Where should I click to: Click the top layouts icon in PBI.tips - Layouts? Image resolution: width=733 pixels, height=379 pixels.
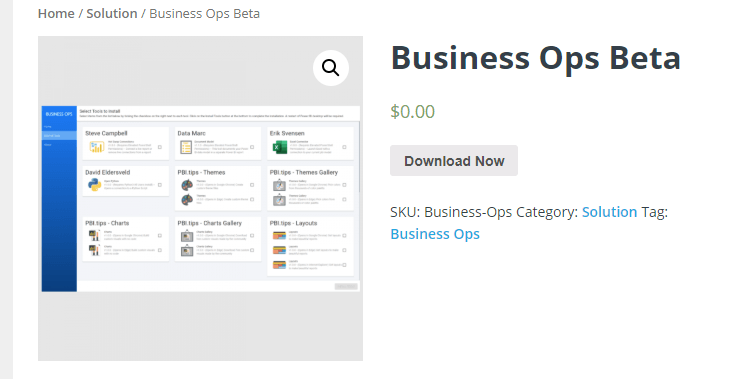tap(280, 236)
